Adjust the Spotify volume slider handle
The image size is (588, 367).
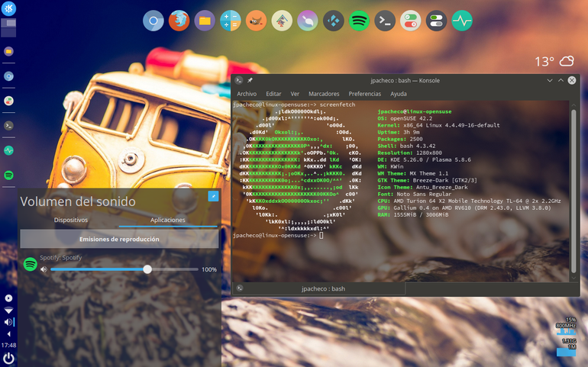(x=147, y=269)
